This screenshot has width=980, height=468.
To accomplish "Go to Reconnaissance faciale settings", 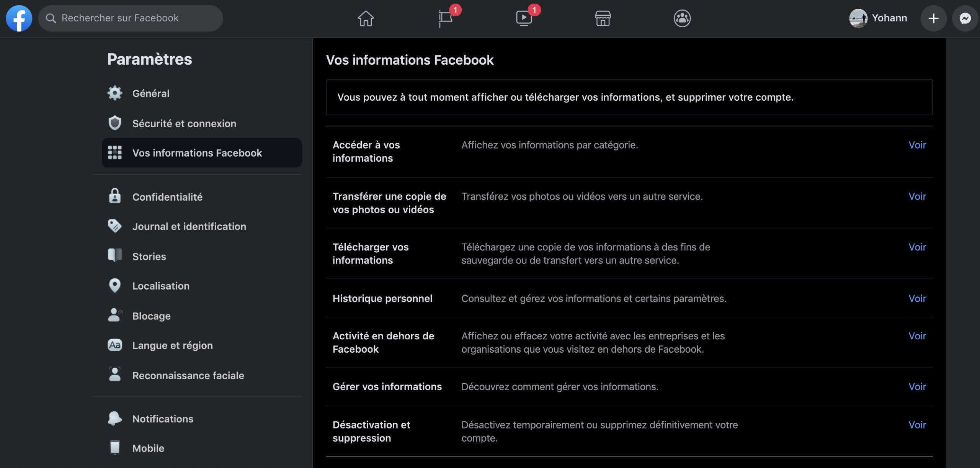I will click(x=188, y=375).
